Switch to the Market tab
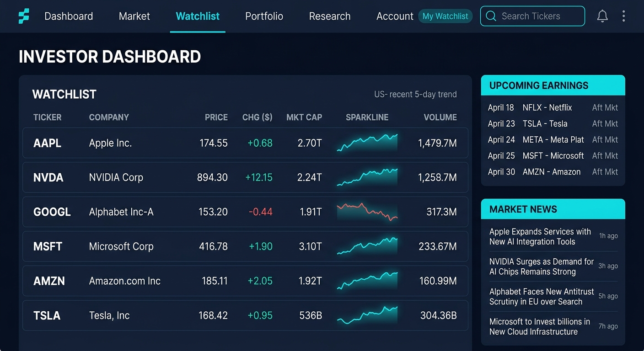Viewport: 644px width, 351px height. (x=134, y=16)
